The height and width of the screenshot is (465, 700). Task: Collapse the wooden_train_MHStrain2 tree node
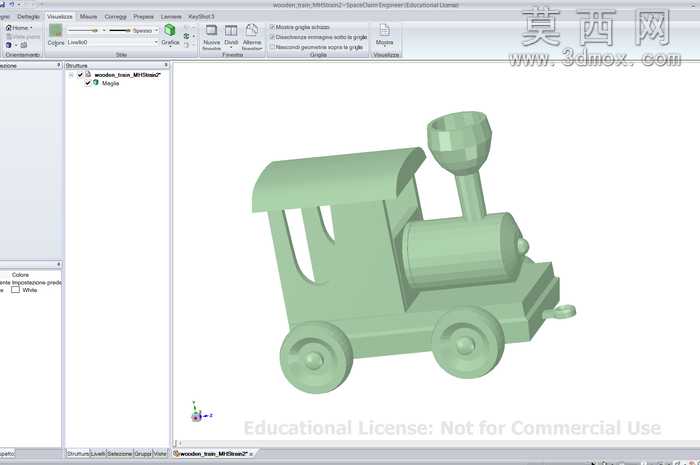coord(71,75)
